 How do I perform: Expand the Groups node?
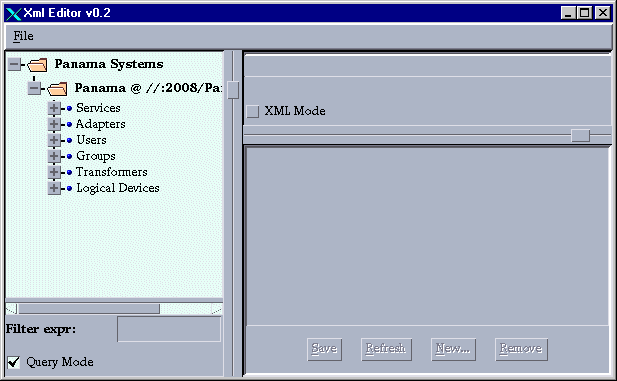(x=54, y=156)
